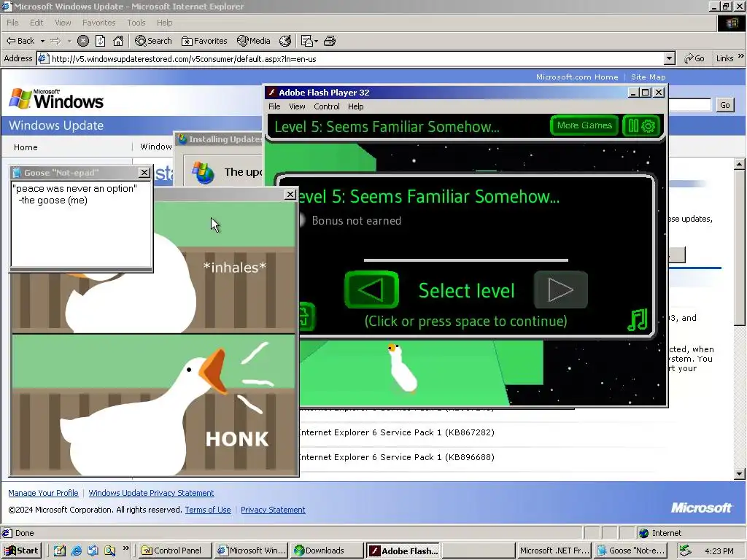The image size is (747, 560).
Task: Expand quick launch overflow chevron
Action: 125,548
